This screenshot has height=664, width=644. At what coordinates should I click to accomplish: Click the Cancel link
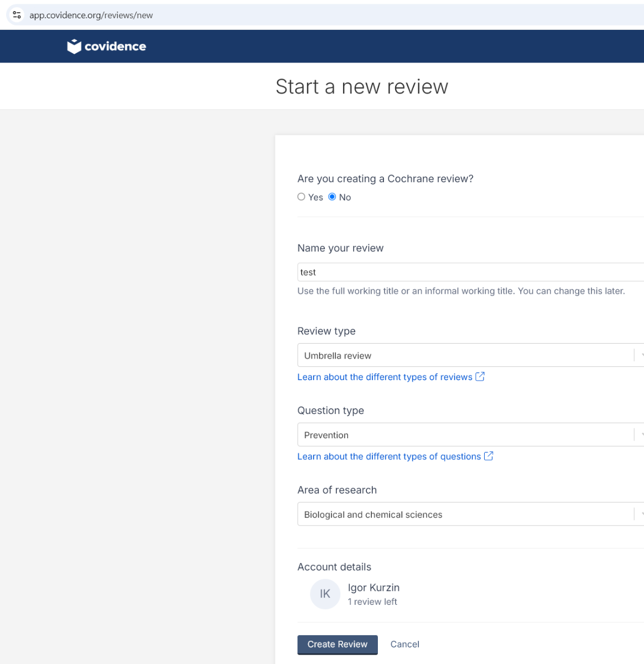(404, 644)
